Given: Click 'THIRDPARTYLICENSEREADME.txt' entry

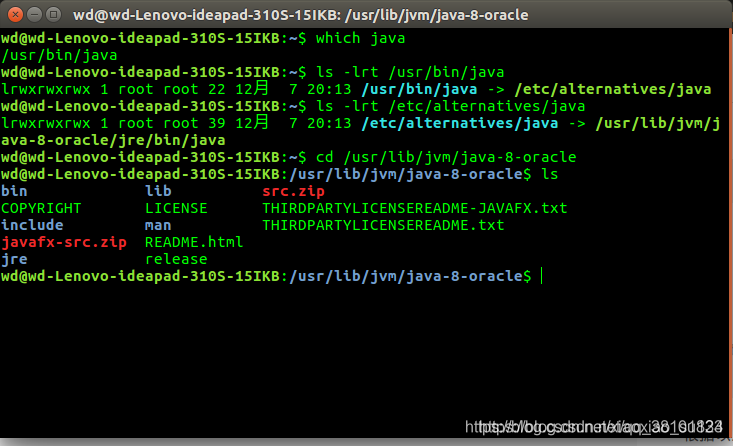Looking at the screenshot, I should (383, 225).
